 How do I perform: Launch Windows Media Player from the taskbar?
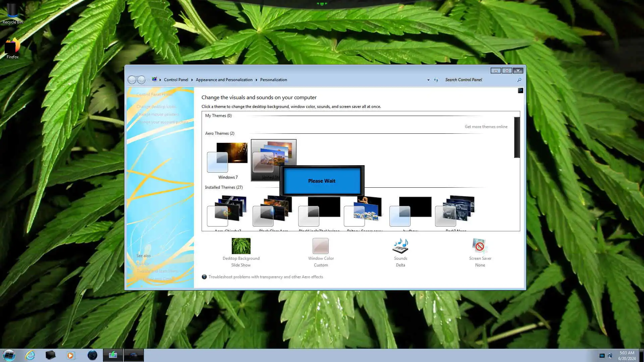click(x=71, y=355)
